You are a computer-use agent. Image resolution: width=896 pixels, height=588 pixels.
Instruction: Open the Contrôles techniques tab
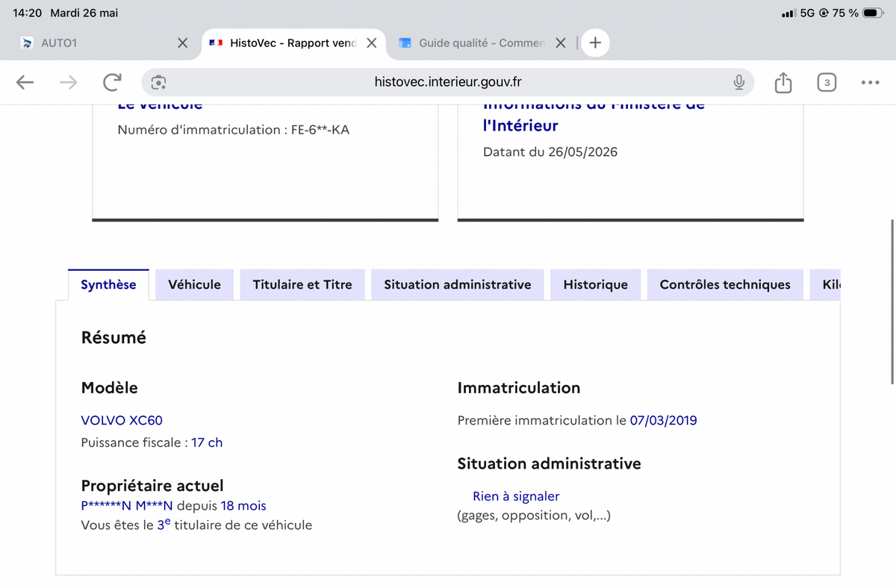725,284
